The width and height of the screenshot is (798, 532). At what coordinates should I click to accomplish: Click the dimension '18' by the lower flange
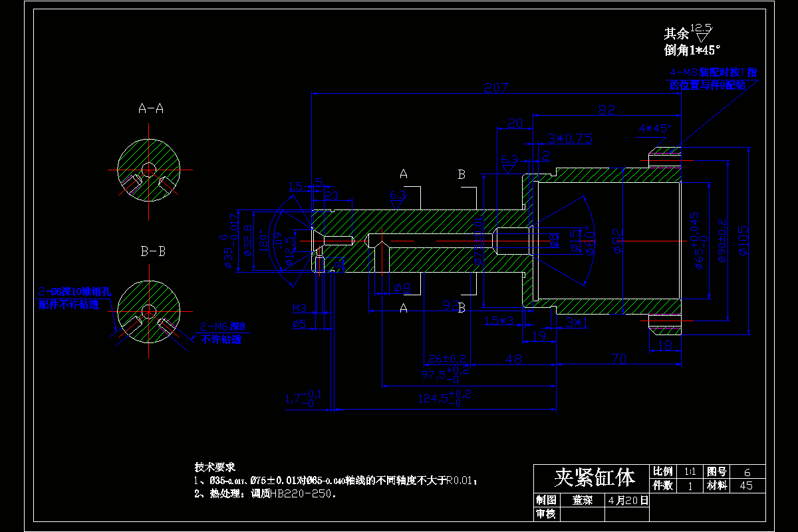665,344
